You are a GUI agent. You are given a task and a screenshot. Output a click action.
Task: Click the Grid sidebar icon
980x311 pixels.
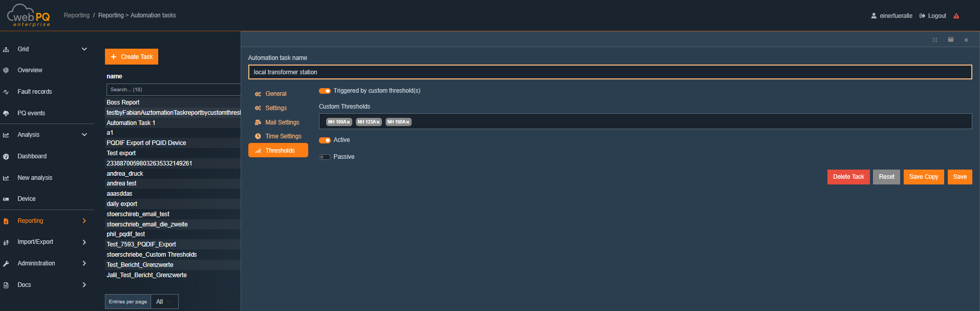[6, 50]
